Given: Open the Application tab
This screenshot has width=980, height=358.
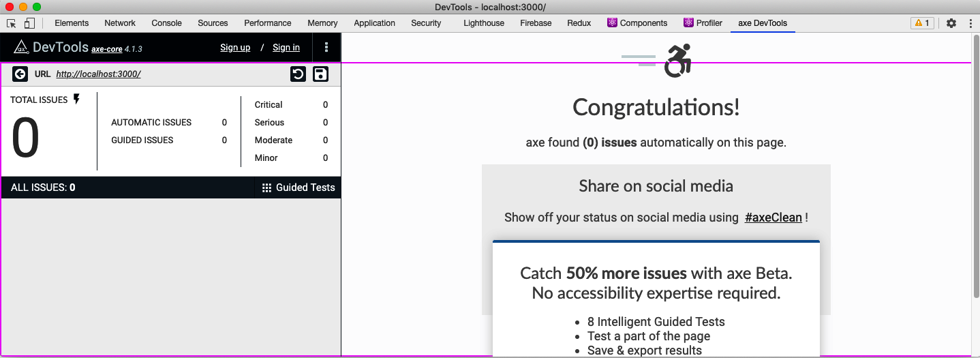Looking at the screenshot, I should pyautogui.click(x=374, y=23).
